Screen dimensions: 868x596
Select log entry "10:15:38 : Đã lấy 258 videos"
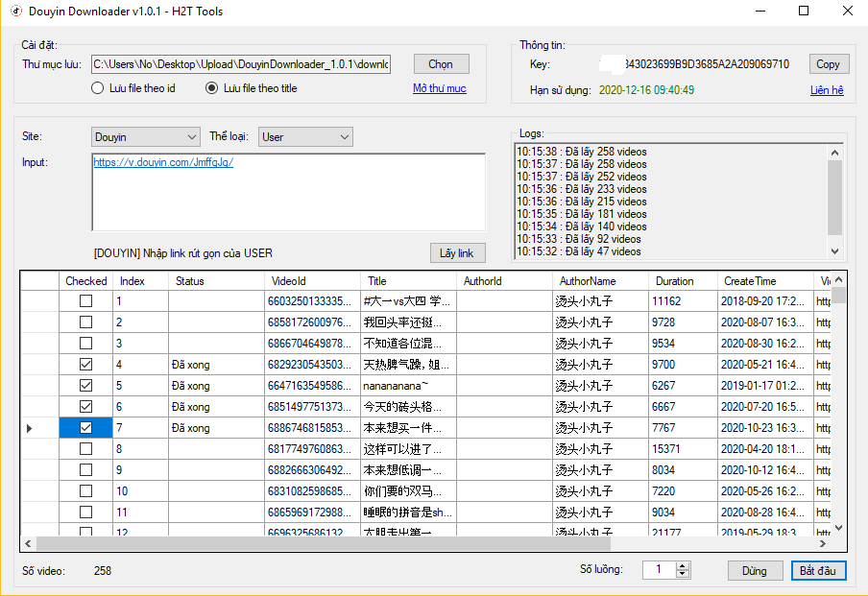tap(581, 152)
